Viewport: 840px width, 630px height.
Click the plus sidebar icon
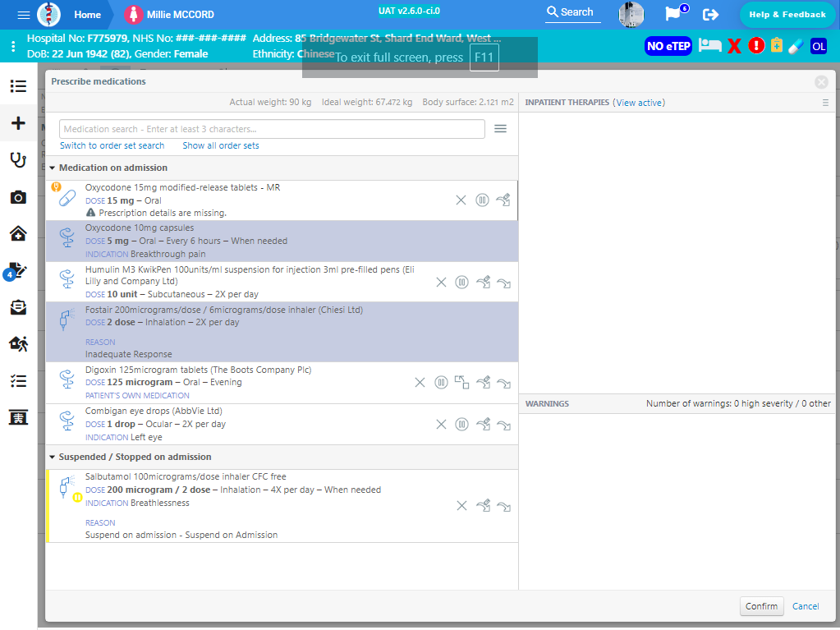coord(18,123)
